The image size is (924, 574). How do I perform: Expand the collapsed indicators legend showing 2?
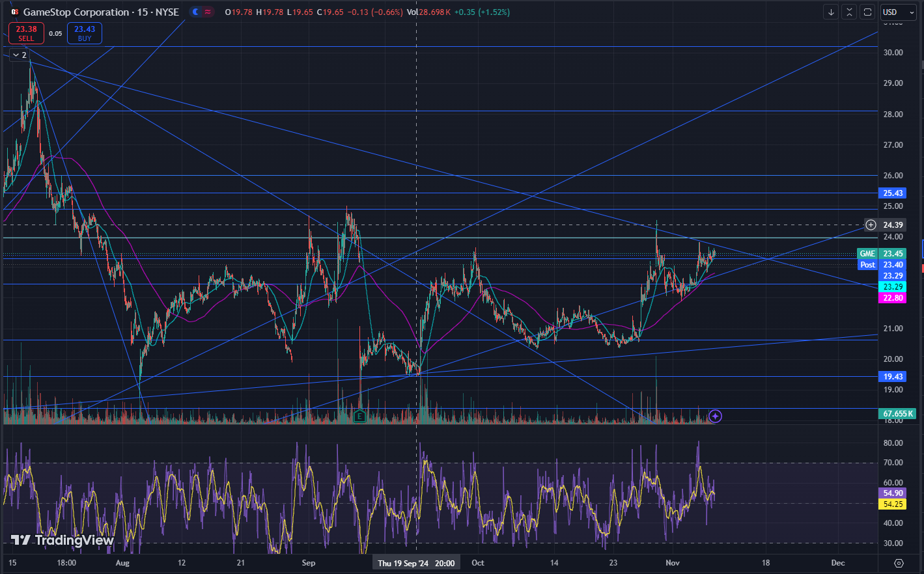pyautogui.click(x=19, y=55)
